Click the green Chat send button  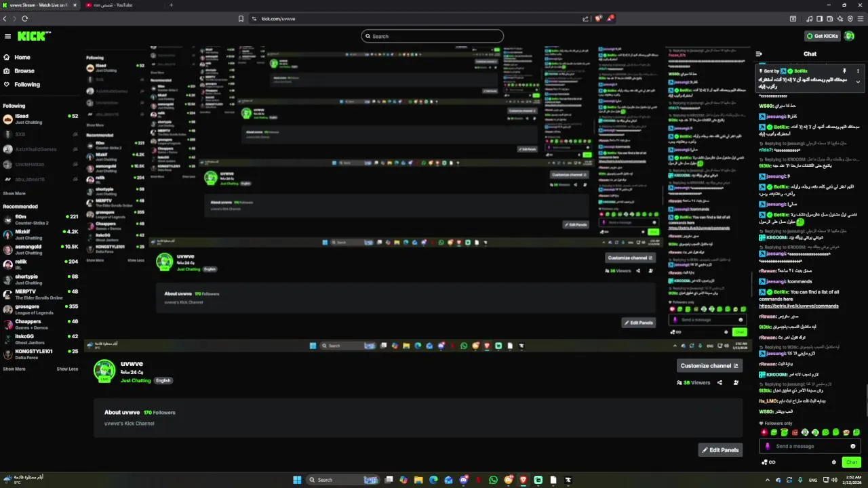(x=852, y=462)
